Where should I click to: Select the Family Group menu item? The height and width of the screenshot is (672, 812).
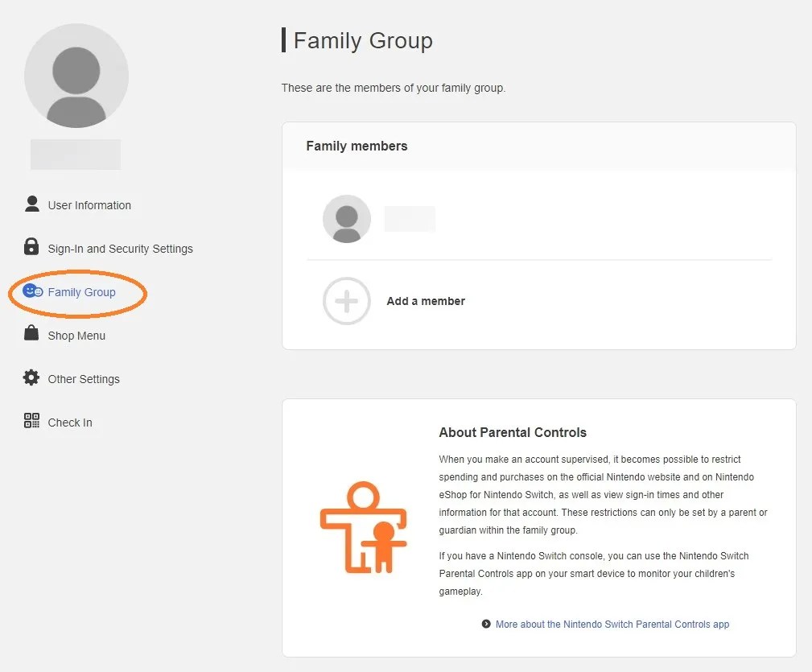tap(81, 292)
